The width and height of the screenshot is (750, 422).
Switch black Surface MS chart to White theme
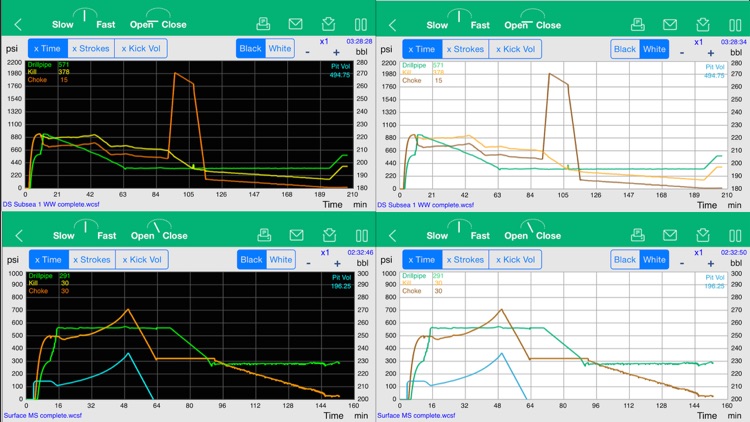coord(281,259)
